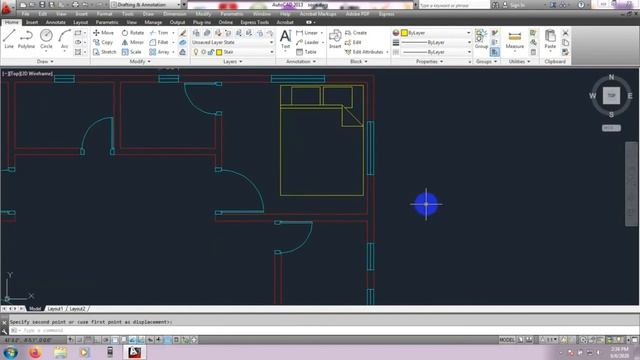The image size is (640, 360).
Task: Open Layer Properties manager icon
Action: pyautogui.click(x=196, y=33)
